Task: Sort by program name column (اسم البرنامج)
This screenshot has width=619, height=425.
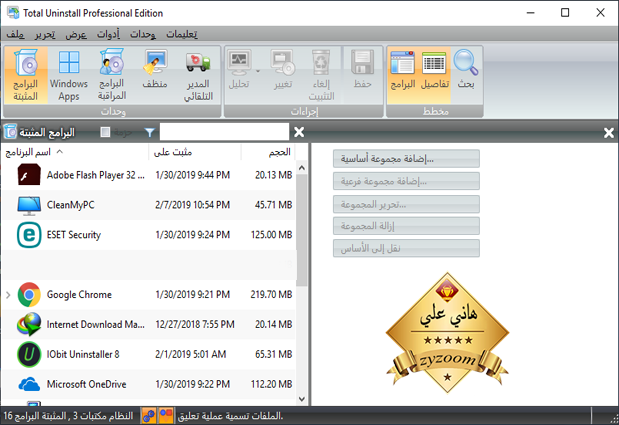Action: coord(75,152)
